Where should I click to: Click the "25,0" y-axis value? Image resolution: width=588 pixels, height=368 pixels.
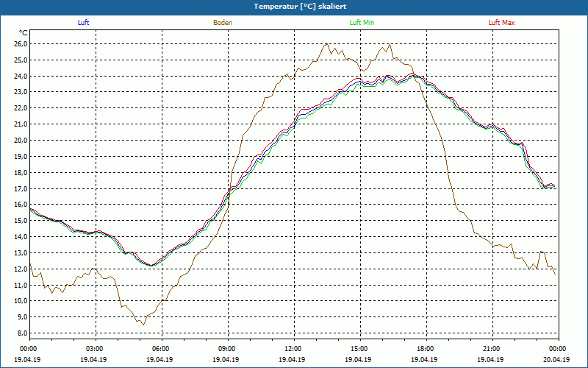21,60
